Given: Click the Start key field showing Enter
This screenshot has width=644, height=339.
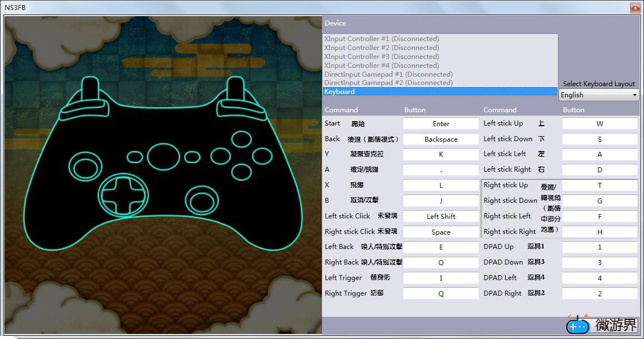Looking at the screenshot, I should pyautogui.click(x=441, y=124).
